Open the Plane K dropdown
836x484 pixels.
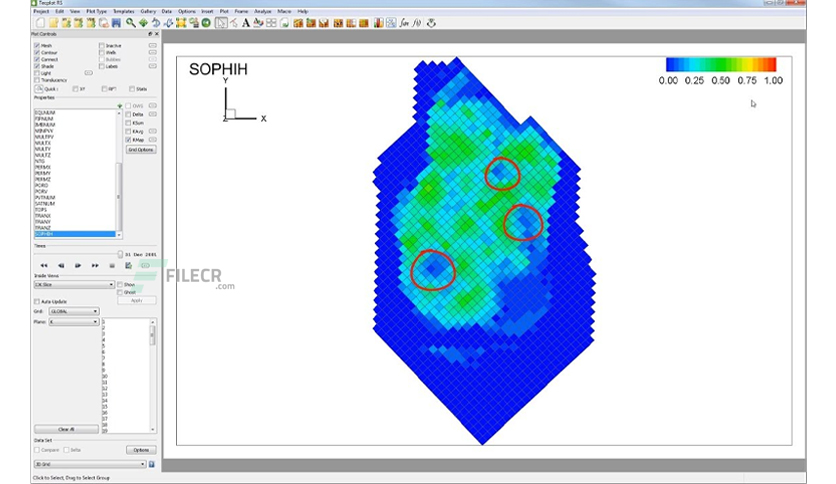(74, 322)
